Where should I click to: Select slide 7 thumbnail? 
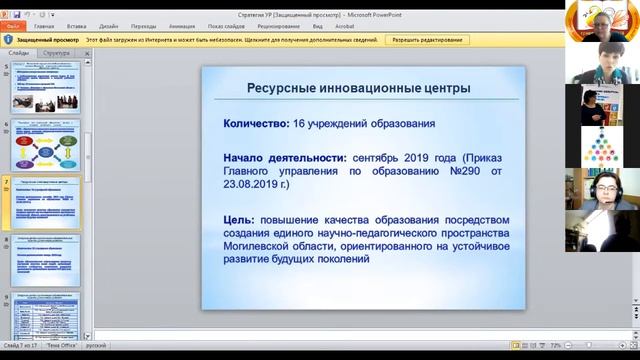45,203
